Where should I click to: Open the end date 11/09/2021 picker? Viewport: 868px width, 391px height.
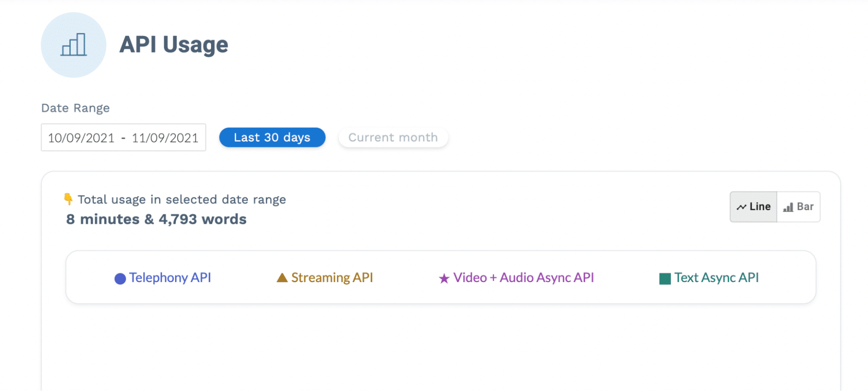click(165, 138)
